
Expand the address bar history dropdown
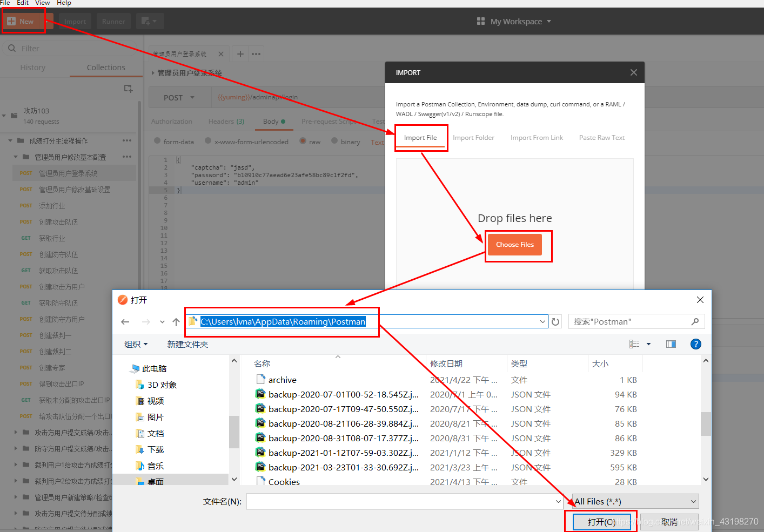543,321
